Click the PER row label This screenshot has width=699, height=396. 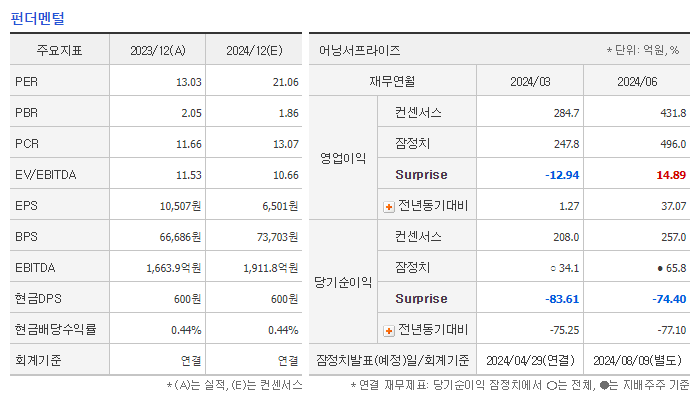[x=26, y=82]
